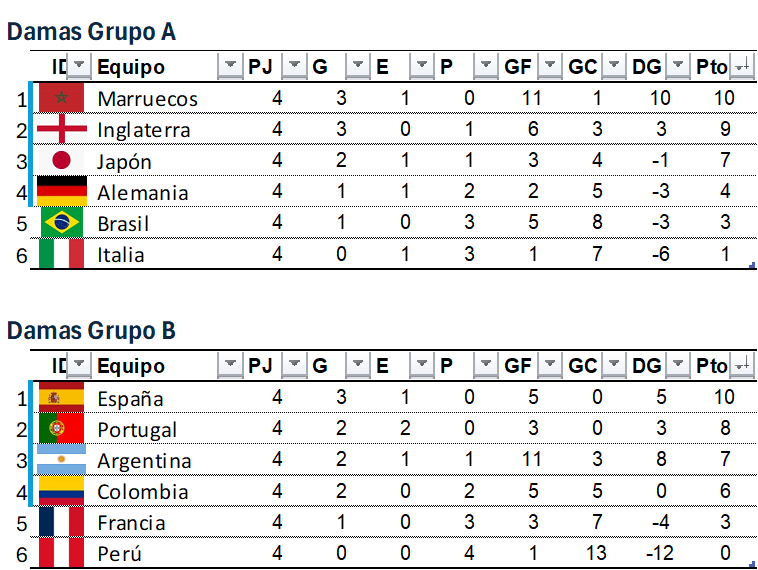Click the Morocco flag icon

coord(61,98)
